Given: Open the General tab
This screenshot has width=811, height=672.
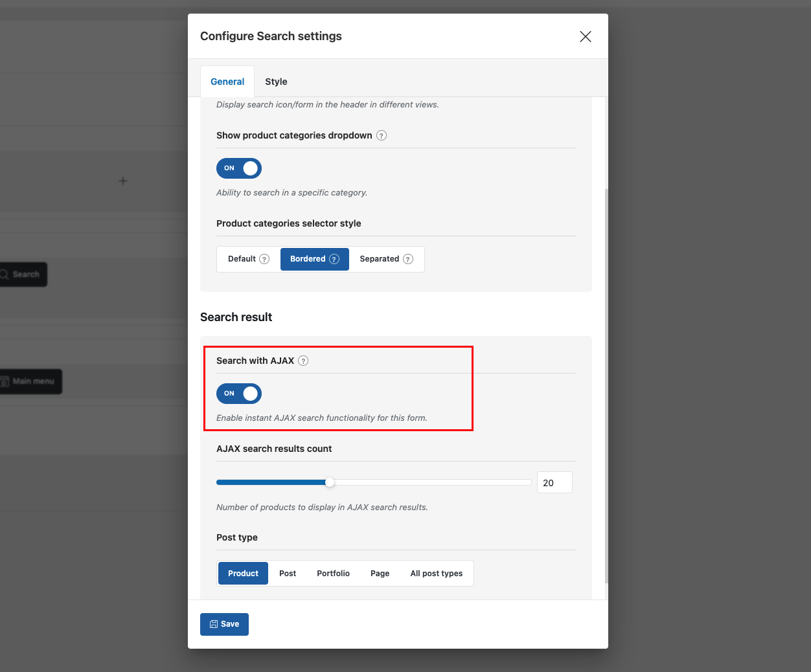Looking at the screenshot, I should tap(227, 82).
